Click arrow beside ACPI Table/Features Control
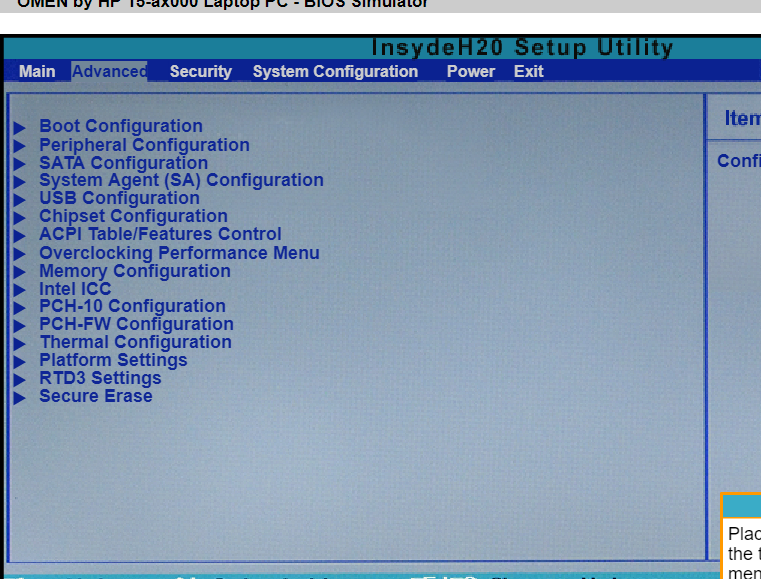The image size is (761, 579). (19, 236)
